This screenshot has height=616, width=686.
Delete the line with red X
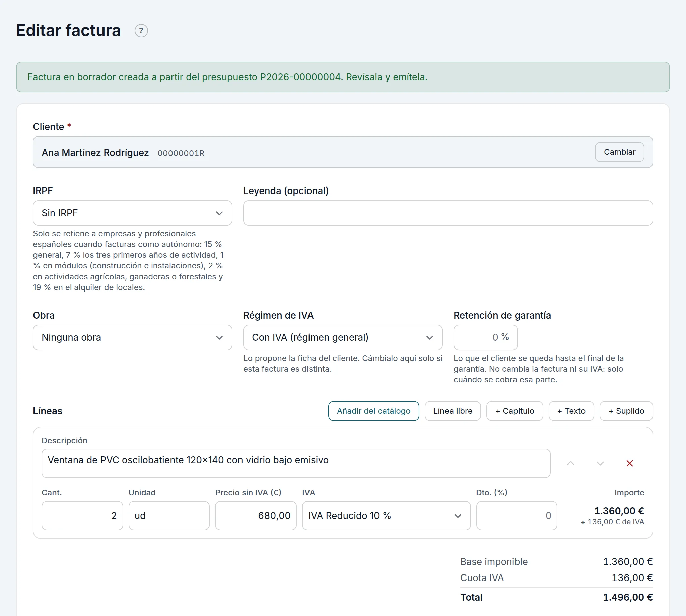tap(629, 463)
